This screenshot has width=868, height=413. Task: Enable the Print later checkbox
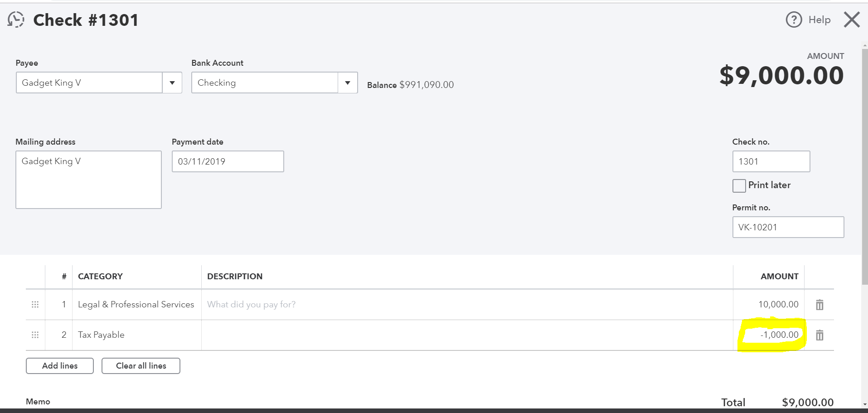tap(739, 185)
